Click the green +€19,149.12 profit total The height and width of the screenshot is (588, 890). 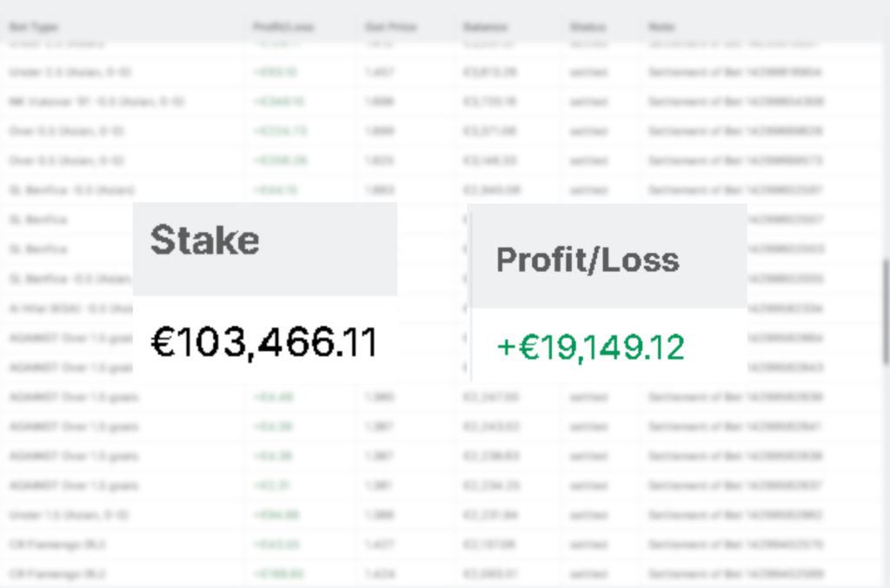[591, 347]
